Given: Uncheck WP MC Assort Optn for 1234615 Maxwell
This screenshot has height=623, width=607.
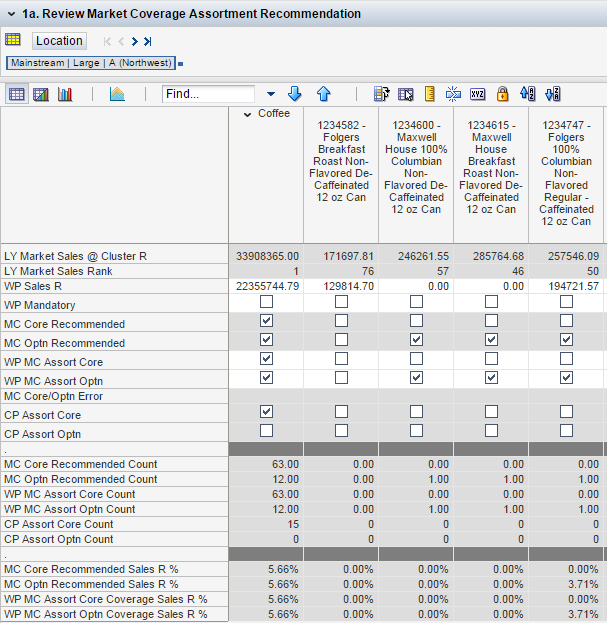Looking at the screenshot, I should click(x=491, y=378).
